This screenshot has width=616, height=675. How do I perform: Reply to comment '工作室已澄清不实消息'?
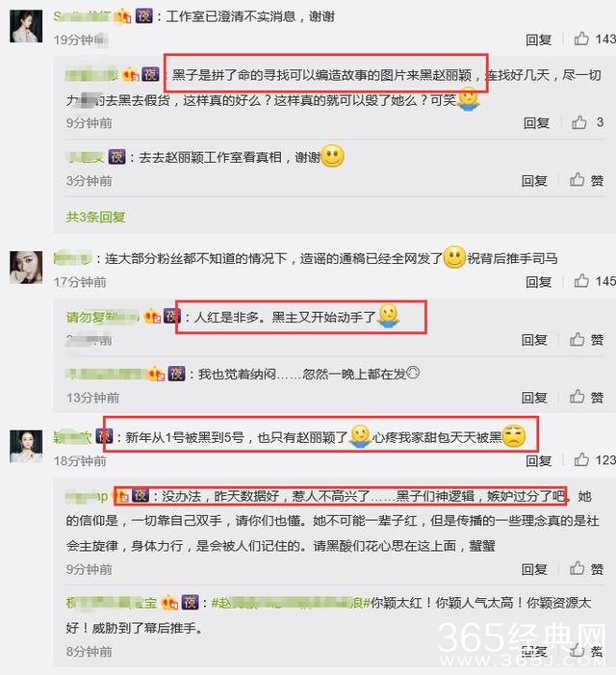pyautogui.click(x=538, y=39)
